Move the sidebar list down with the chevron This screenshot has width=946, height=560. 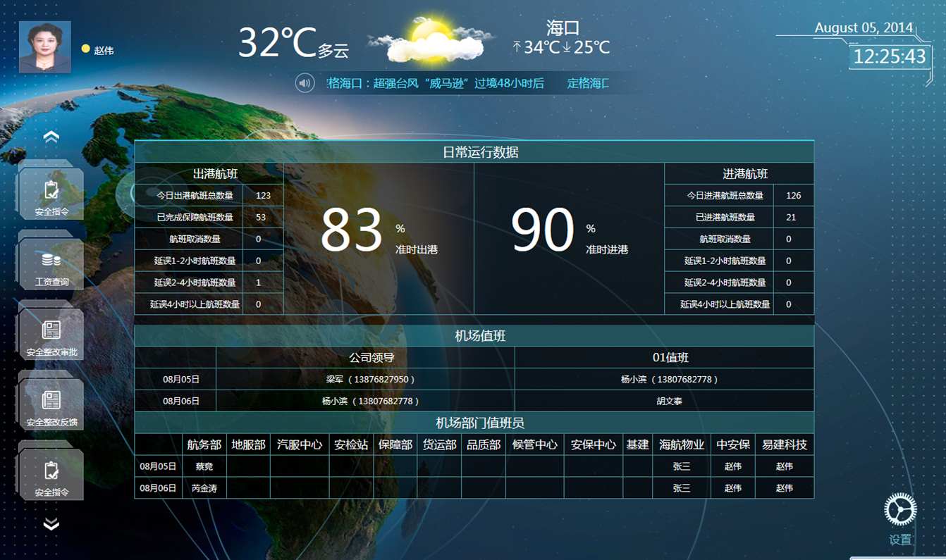point(51,524)
